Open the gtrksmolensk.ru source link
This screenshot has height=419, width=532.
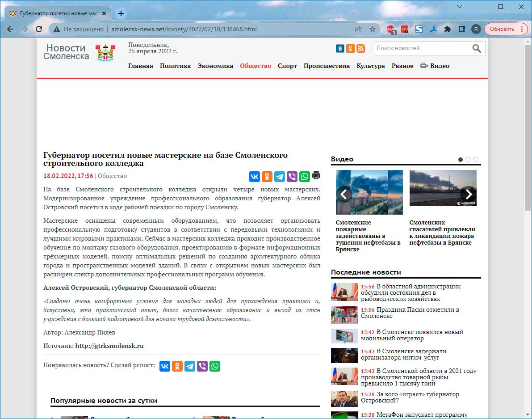pyautogui.click(x=109, y=346)
